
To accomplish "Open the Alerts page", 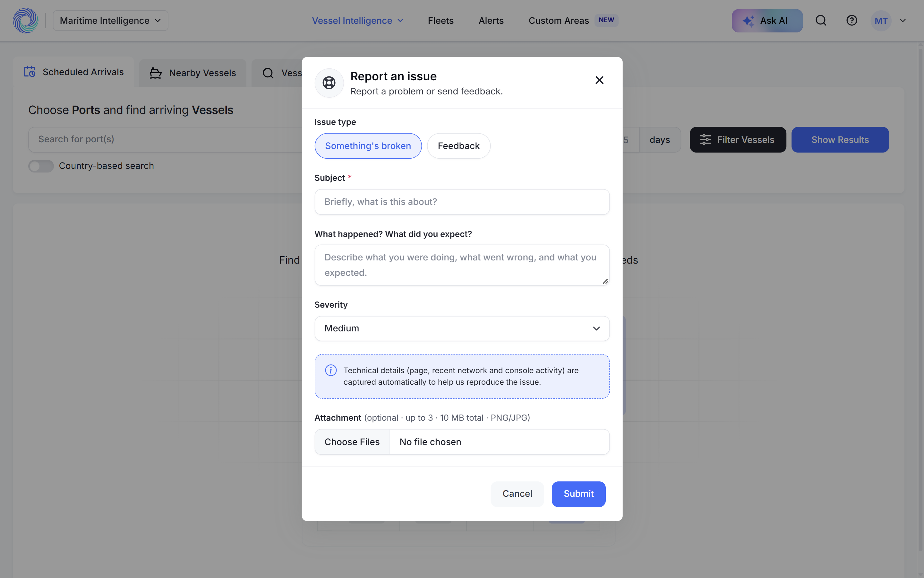I will 491,21.
